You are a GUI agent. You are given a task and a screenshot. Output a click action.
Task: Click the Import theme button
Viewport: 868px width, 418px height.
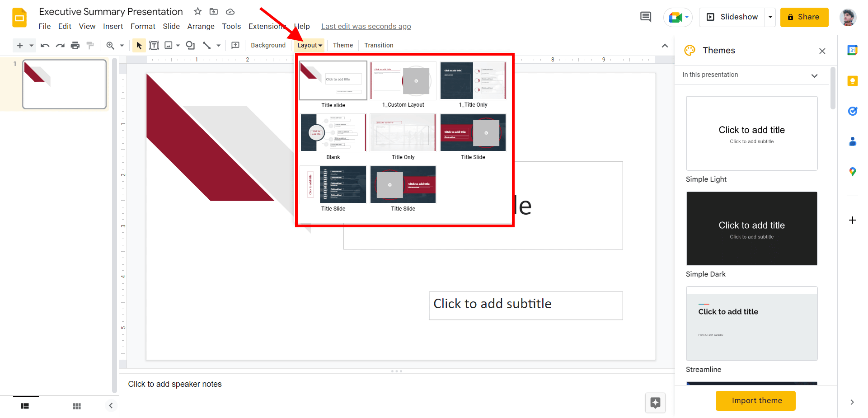point(755,401)
